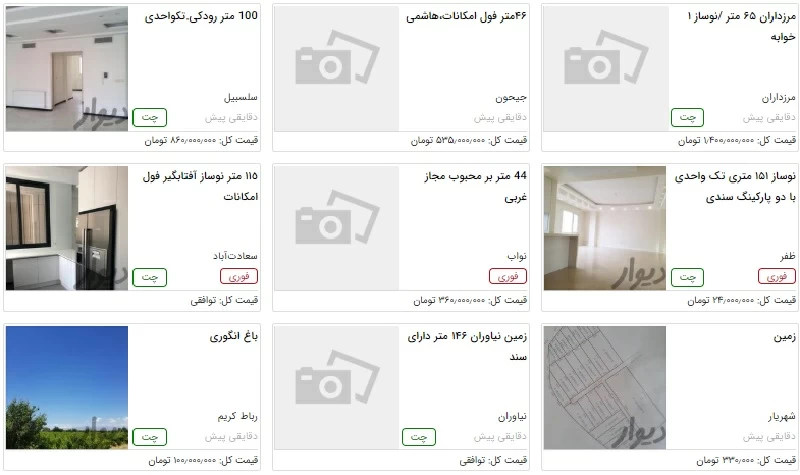Click the چت badge on the ظفر listing
The width and height of the screenshot is (800, 475).
point(687,277)
